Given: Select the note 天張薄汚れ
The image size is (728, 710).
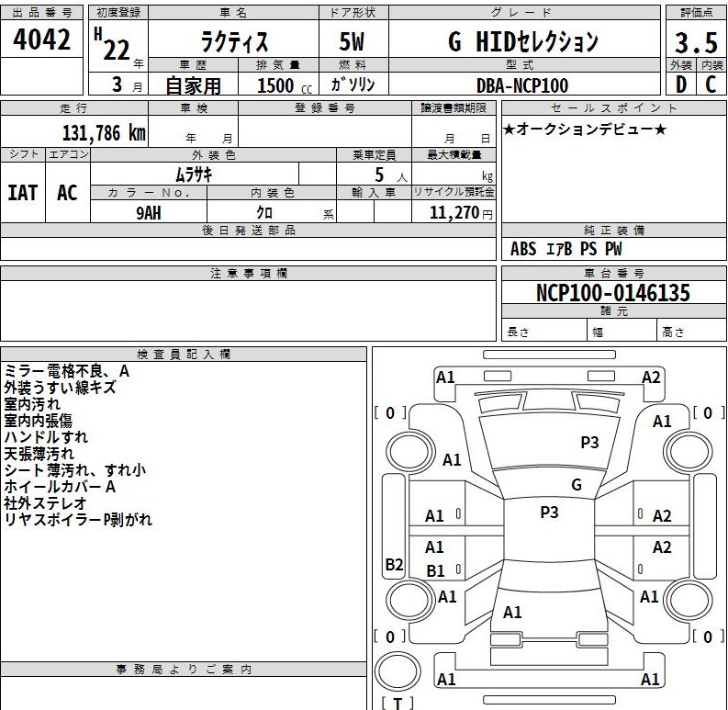Looking at the screenshot, I should (x=39, y=454).
